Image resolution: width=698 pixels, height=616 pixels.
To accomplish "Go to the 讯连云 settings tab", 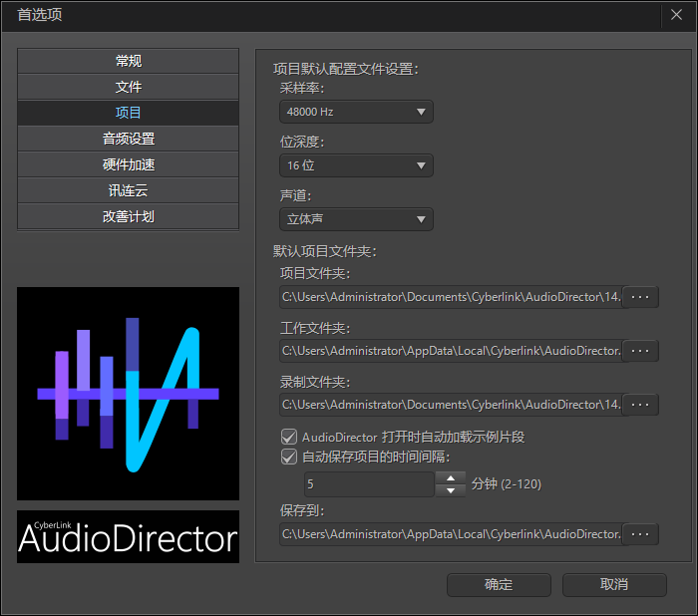I will click(128, 190).
